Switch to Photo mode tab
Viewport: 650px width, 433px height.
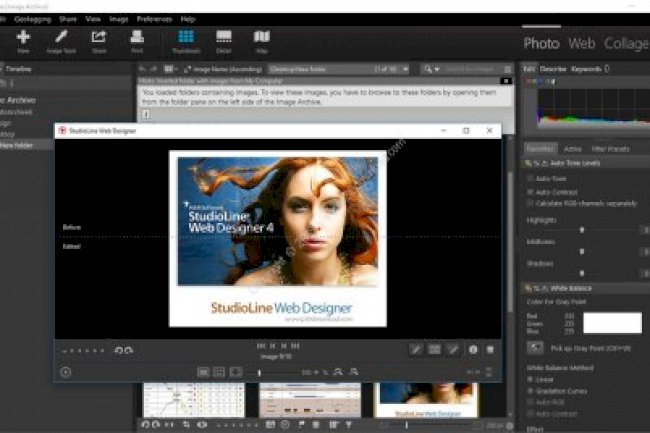(x=541, y=43)
